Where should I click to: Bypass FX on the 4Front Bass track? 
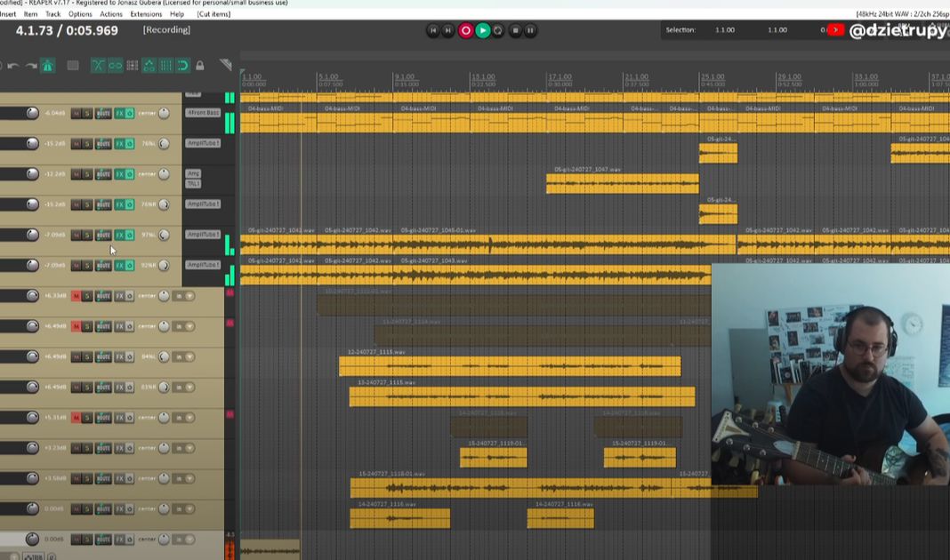[x=130, y=113]
